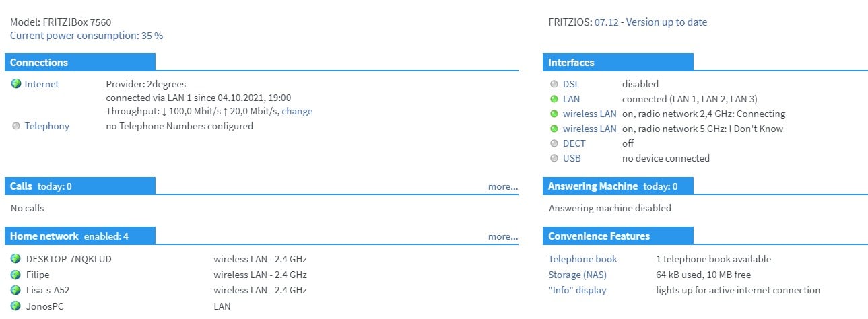Open Current power consumption link
The height and width of the screenshot is (319, 868).
[86, 36]
